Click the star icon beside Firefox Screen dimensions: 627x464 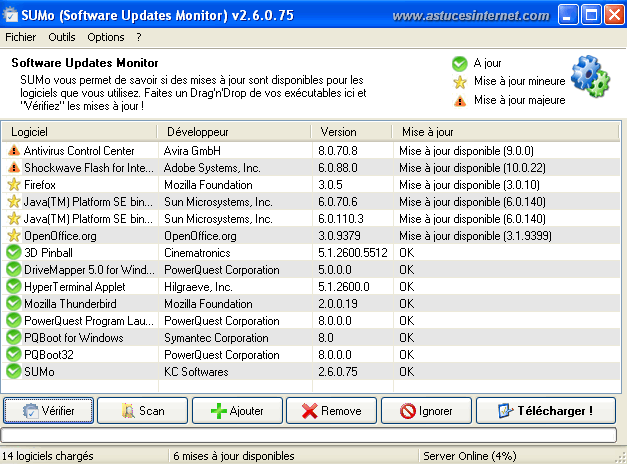pyautogui.click(x=14, y=185)
